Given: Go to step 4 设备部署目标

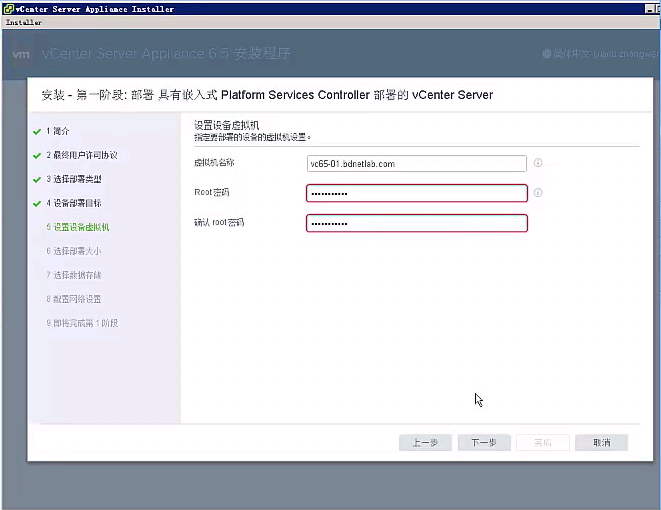Looking at the screenshot, I should 74,203.
